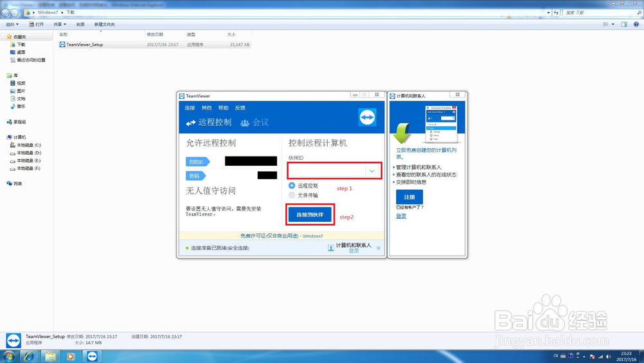The height and width of the screenshot is (363, 644).
Task: Select 桌面 in Explorer sidebar
Action: [x=17, y=52]
